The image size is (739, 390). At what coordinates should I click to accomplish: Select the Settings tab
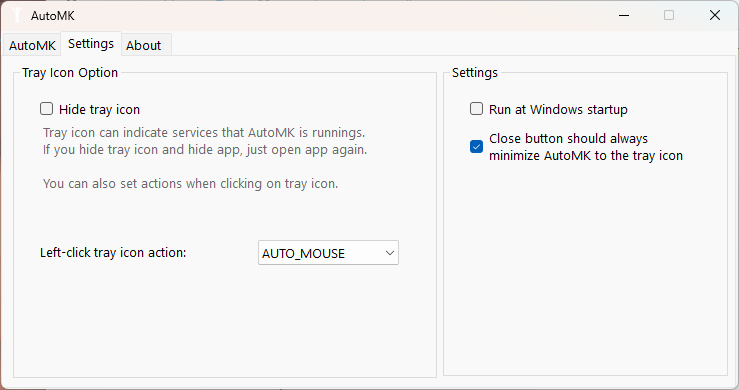(91, 44)
